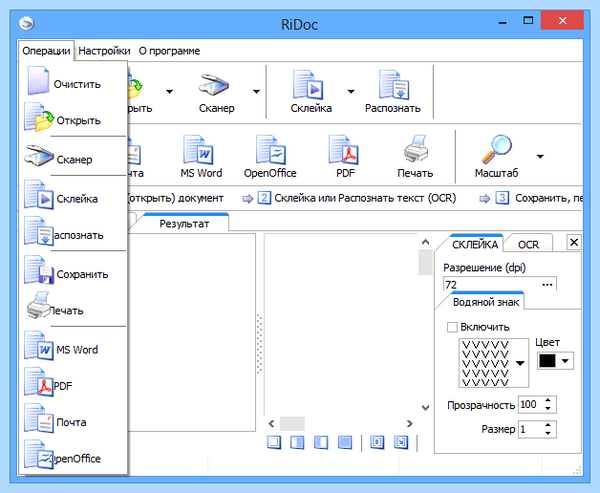Choose Очистить in the Операции menu
The image size is (600, 493).
click(73, 81)
